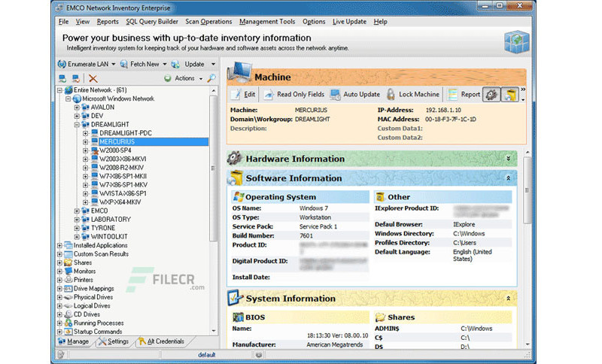Select the Logical Drives tree item
Viewport: 602px width, 364px height.
pos(92,305)
